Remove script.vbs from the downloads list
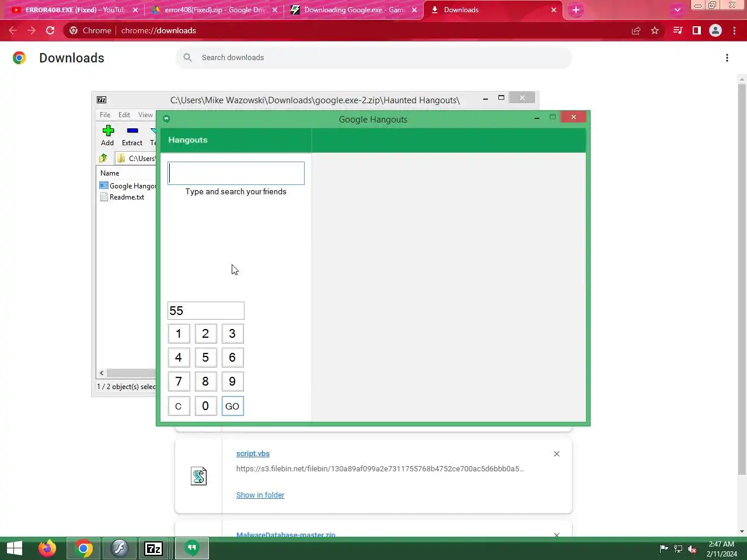This screenshot has width=747, height=560. [557, 454]
